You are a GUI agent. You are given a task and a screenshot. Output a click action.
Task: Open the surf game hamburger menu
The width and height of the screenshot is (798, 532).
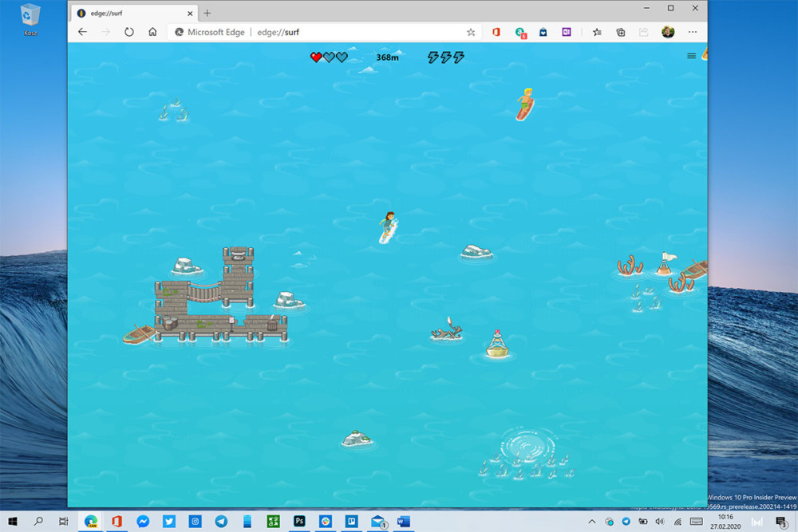(x=691, y=56)
